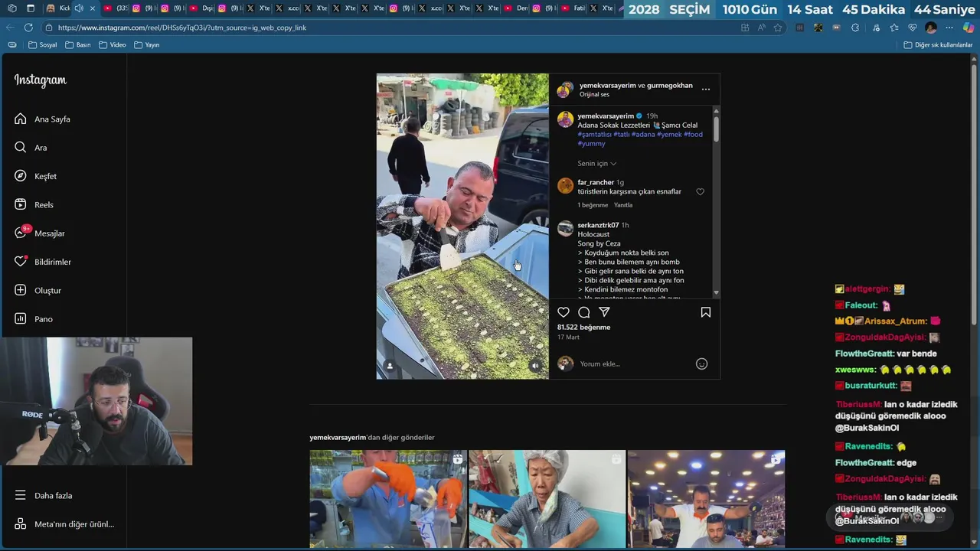The height and width of the screenshot is (551, 980).
Task: Go back with browser arrow
Action: 10,28
